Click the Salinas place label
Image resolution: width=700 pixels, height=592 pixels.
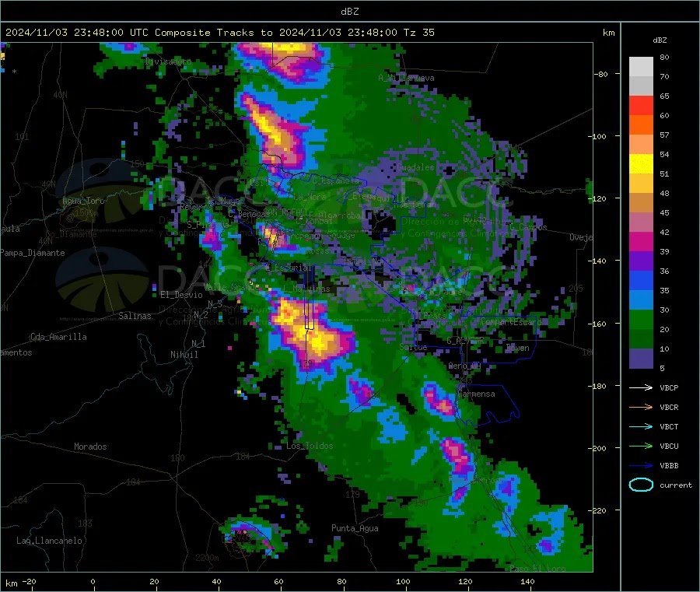point(135,316)
